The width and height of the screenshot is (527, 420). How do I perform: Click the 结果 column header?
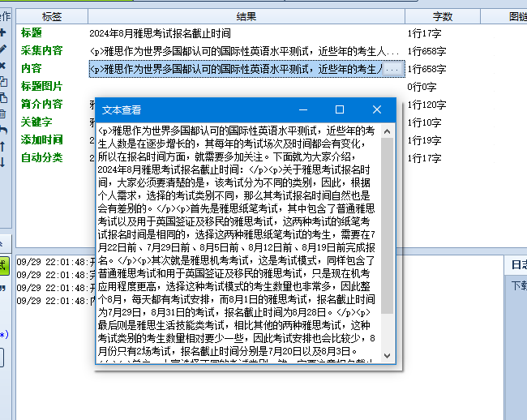click(x=246, y=16)
